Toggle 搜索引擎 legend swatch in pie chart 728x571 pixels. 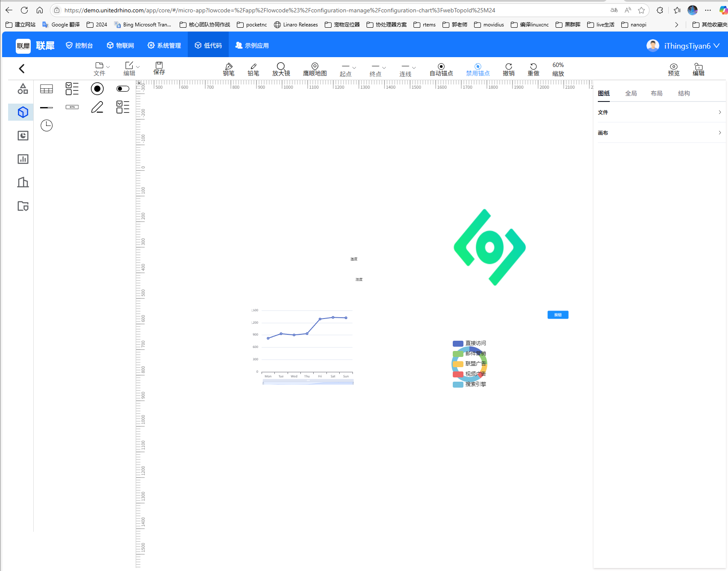tap(458, 384)
